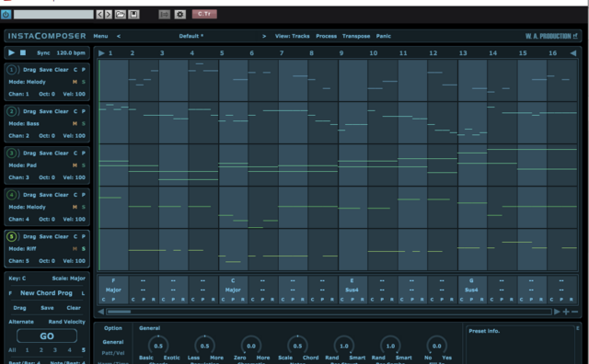Viewport: 589px width, 364px height.
Task: Click the timeline end triangle marker
Action: click(x=573, y=53)
